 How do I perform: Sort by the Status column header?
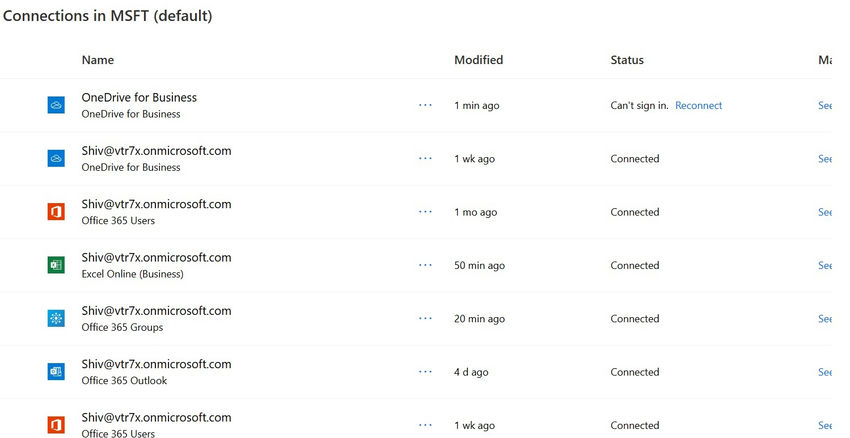[x=627, y=60]
